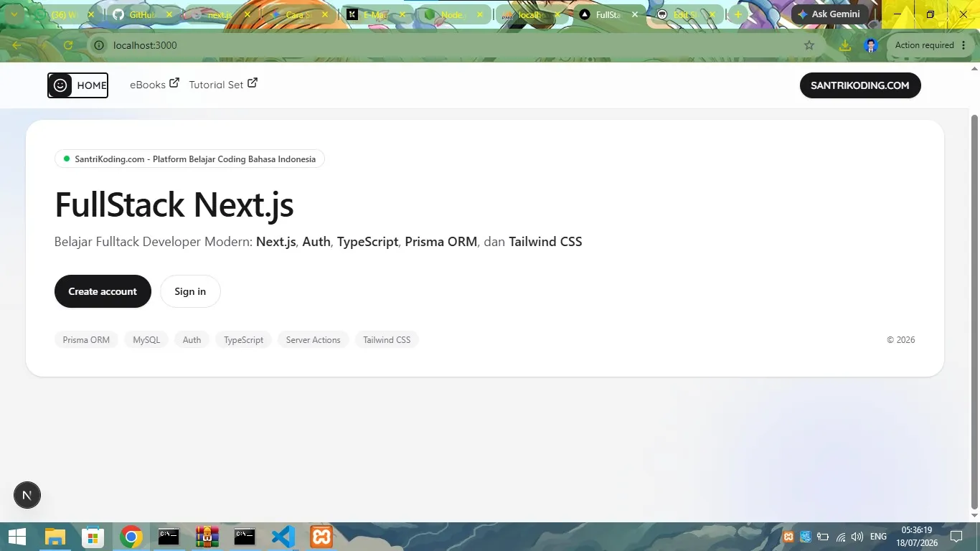
Task: Click the SantriKoding.com platform badge
Action: 189,159
